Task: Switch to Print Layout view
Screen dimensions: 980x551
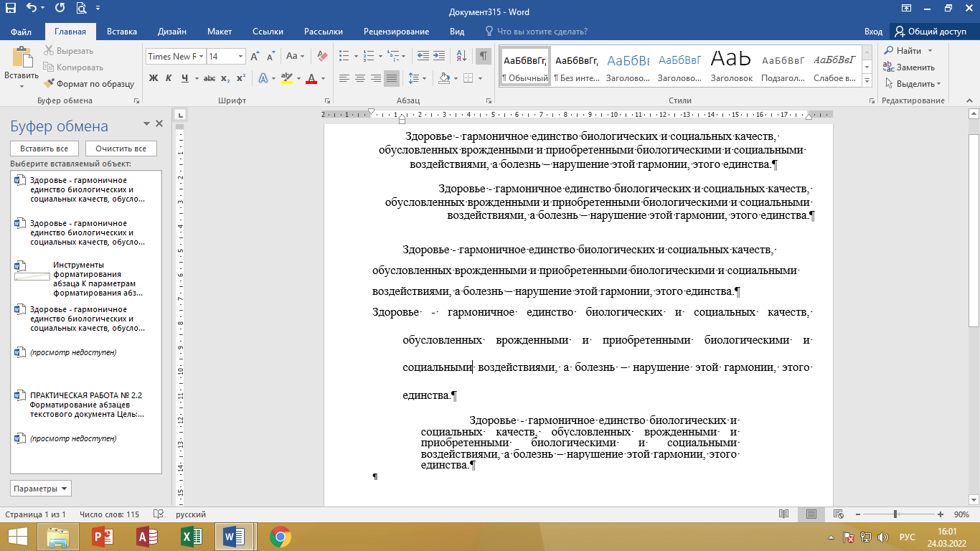Action: (811, 514)
